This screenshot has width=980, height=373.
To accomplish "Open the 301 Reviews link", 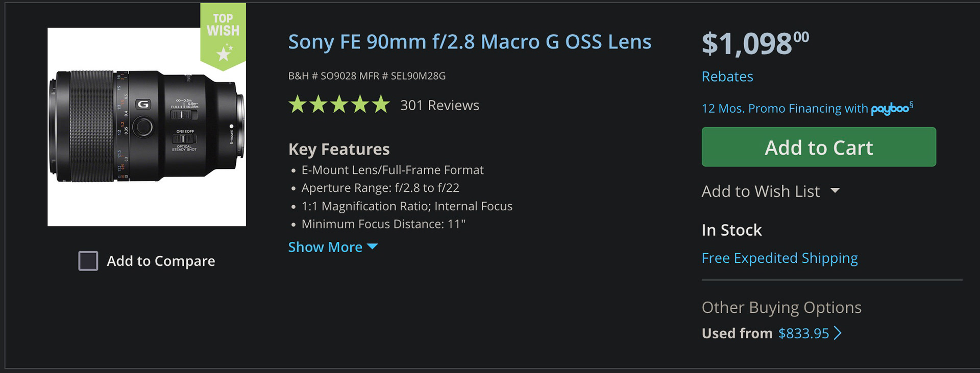I will (x=439, y=105).
